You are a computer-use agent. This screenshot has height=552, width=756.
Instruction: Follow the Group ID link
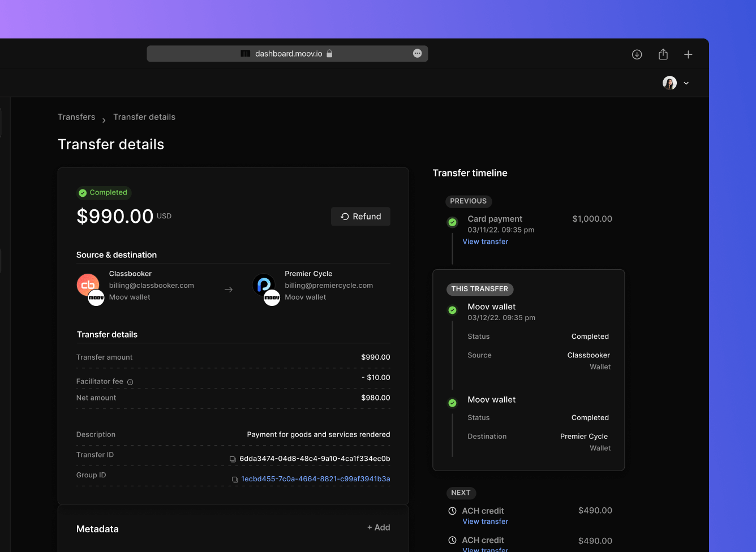(x=316, y=478)
